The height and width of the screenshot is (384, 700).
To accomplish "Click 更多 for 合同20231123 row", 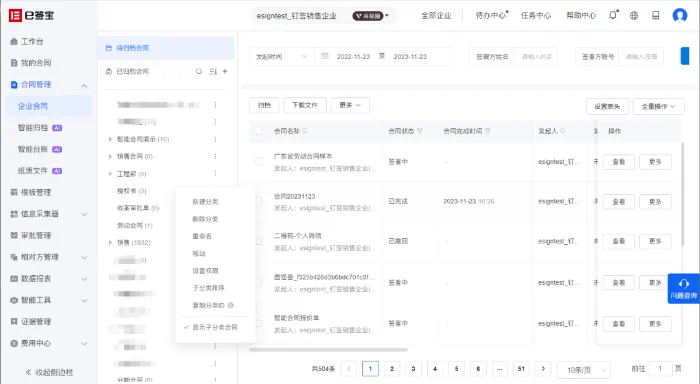I will click(655, 201).
